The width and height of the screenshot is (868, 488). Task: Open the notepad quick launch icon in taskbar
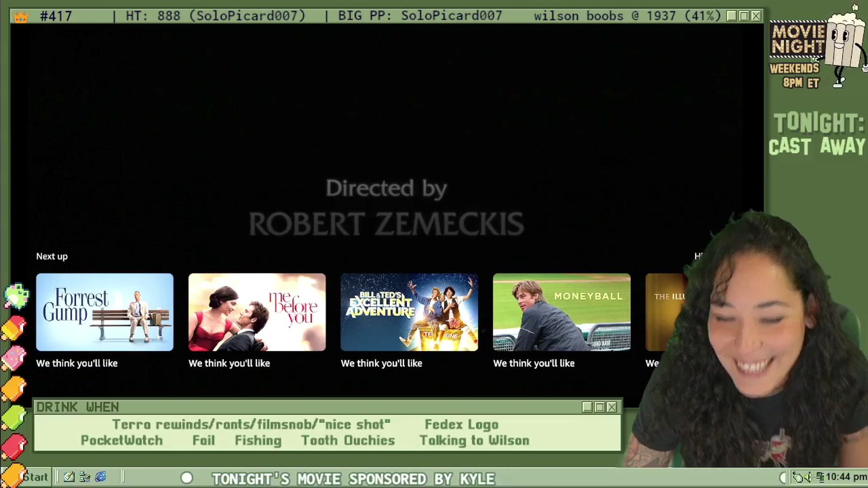click(69, 477)
